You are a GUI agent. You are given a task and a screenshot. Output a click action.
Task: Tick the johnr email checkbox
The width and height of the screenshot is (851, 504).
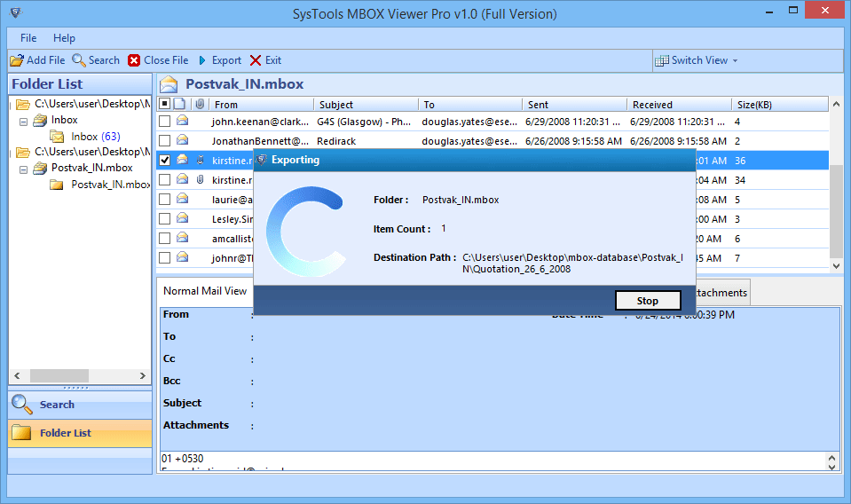pos(164,257)
